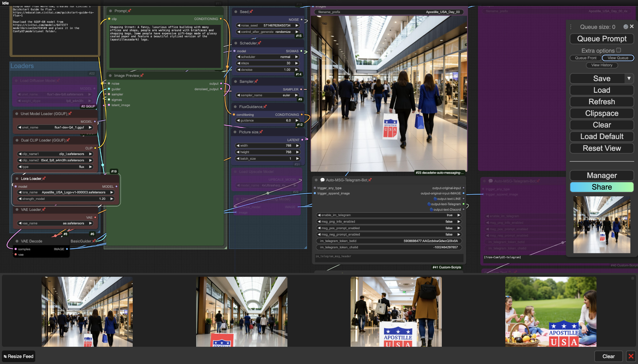Click the pin icon on Sampler node
The width and height of the screenshot is (638, 364).
click(x=256, y=82)
